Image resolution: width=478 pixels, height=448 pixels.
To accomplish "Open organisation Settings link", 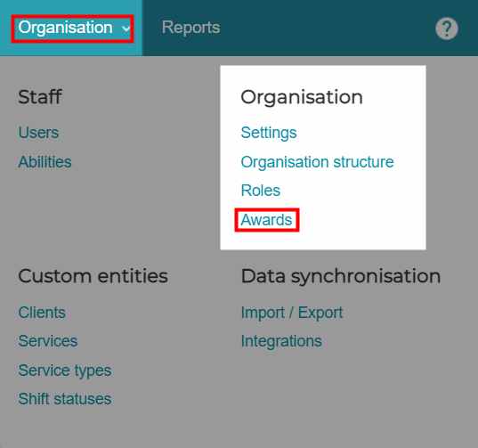I will [269, 133].
